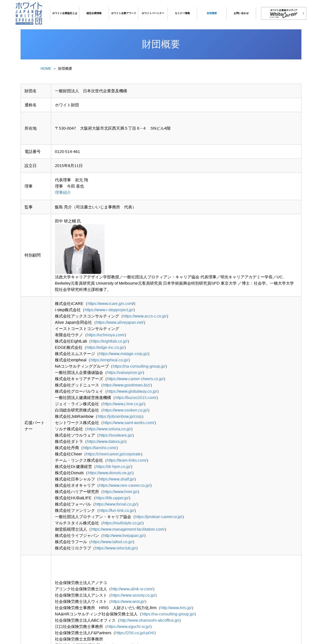The height and width of the screenshot is (644, 322).
Task: Open the saint-works.com link
Action: (x=129, y=423)
